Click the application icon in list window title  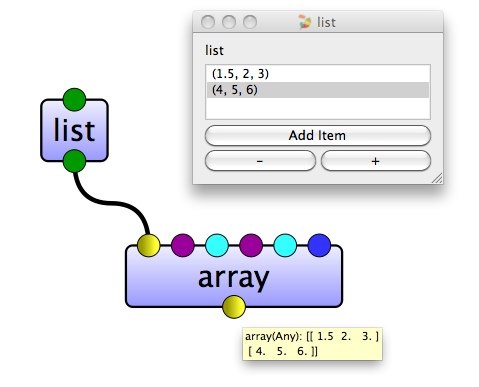coord(304,22)
